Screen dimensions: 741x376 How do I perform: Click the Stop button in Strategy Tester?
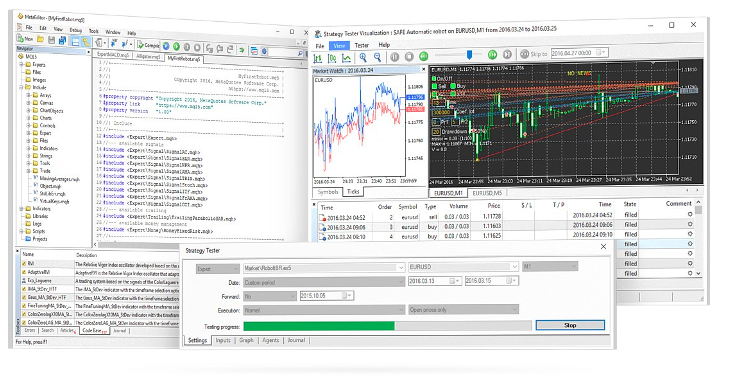[x=570, y=325]
